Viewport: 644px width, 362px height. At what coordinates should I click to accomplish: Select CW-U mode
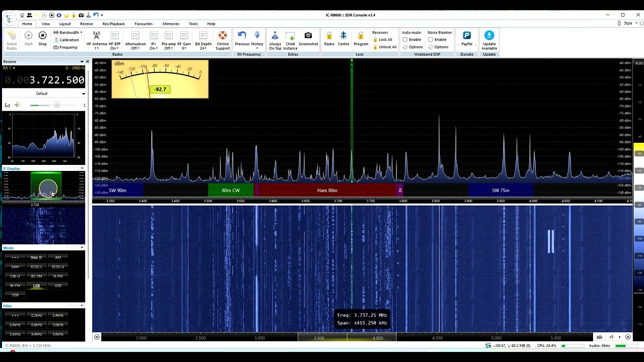click(15, 276)
